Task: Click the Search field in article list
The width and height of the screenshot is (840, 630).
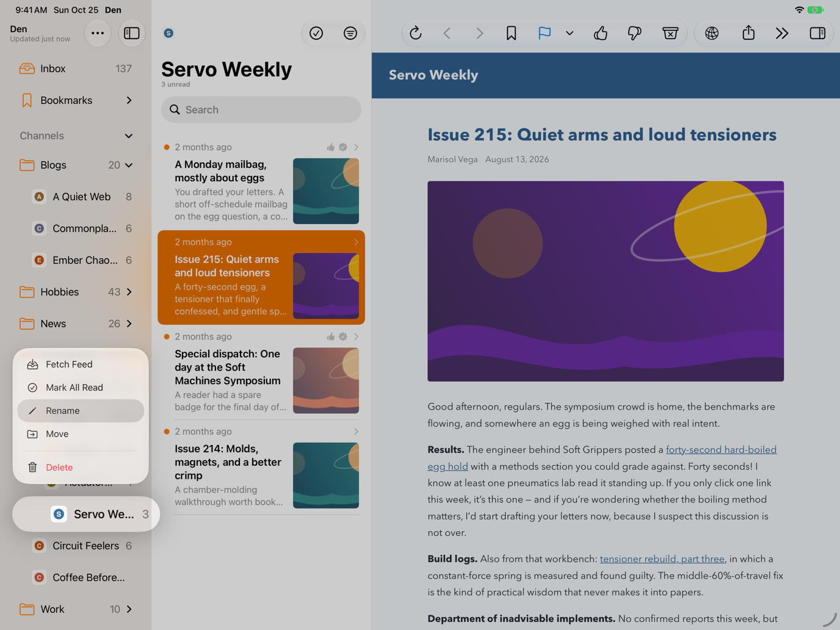Action: click(261, 110)
